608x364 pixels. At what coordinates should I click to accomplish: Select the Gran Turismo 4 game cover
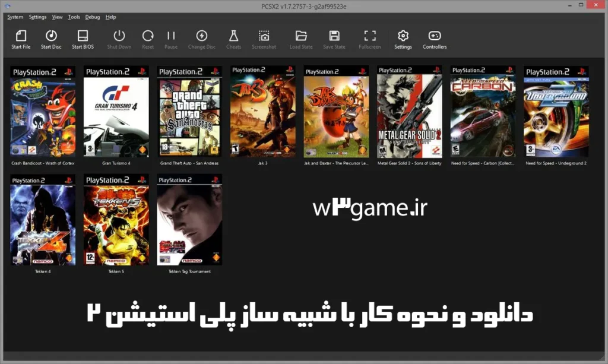click(116, 112)
